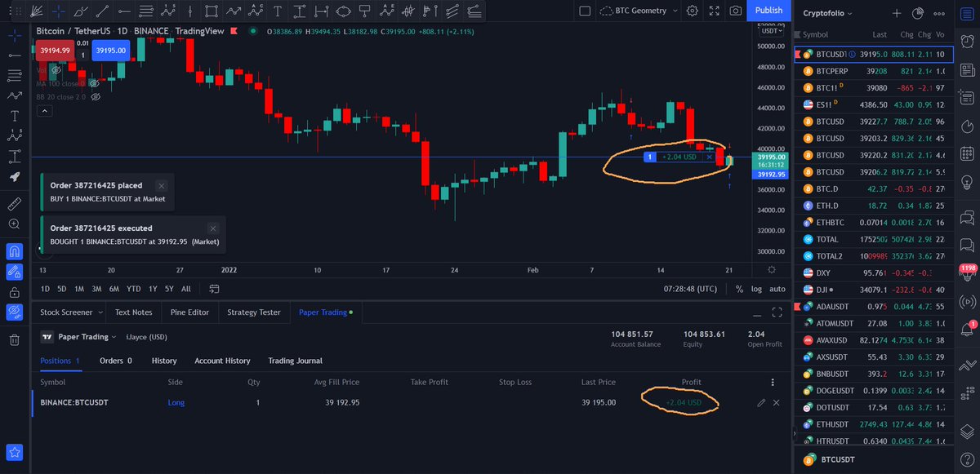Select the Pitchfan drawing tool in top toolbar
Viewport: 980px width, 474px height.
pyautogui.click(x=36, y=11)
